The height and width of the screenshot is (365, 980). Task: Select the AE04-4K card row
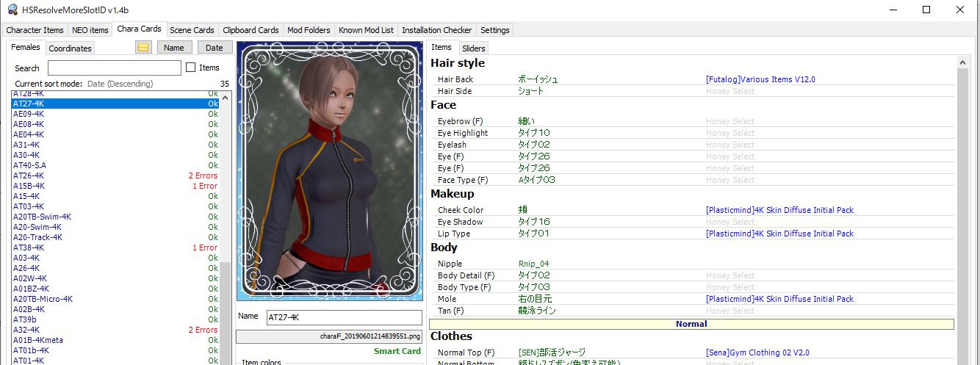[x=116, y=134]
